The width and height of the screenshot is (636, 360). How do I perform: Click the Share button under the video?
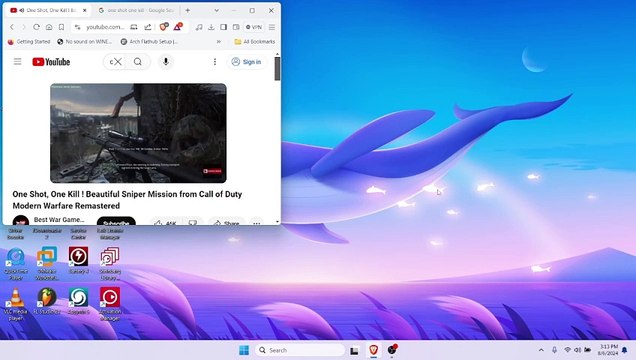226,222
